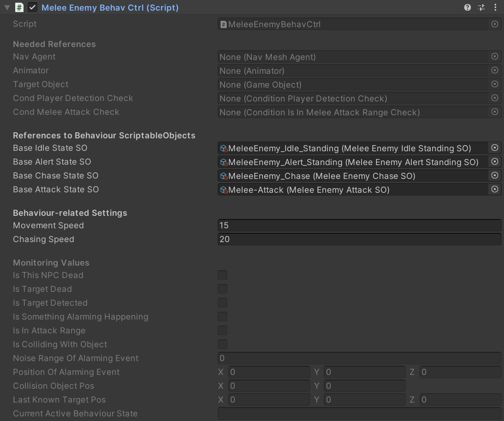Disable the Melee Enemy Behav Ctrl component checkbox

pyautogui.click(x=32, y=8)
